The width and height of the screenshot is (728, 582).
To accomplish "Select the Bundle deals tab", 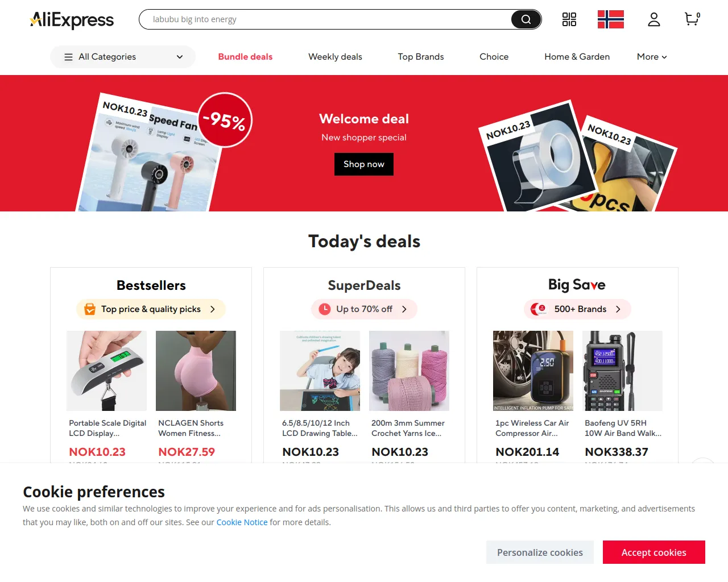I will [245, 57].
